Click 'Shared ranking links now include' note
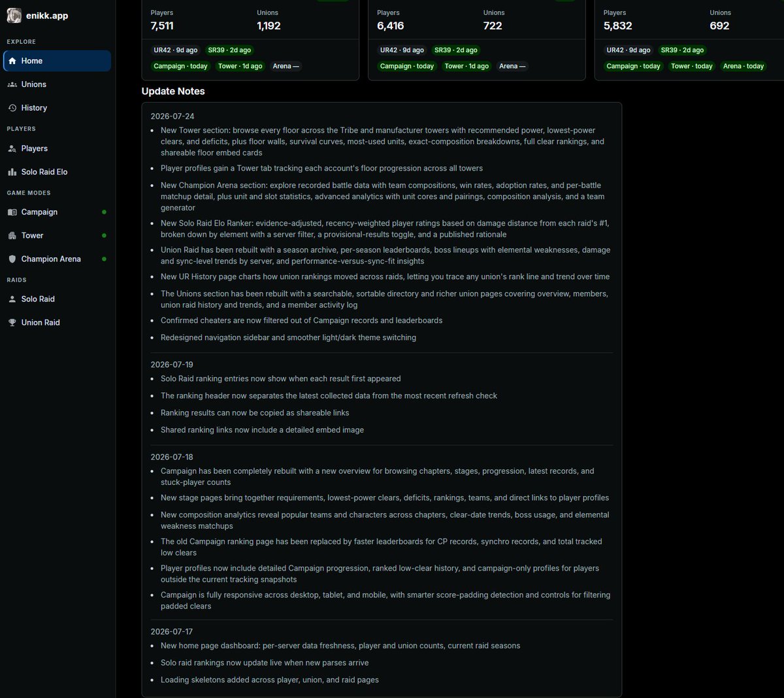 [x=262, y=430]
